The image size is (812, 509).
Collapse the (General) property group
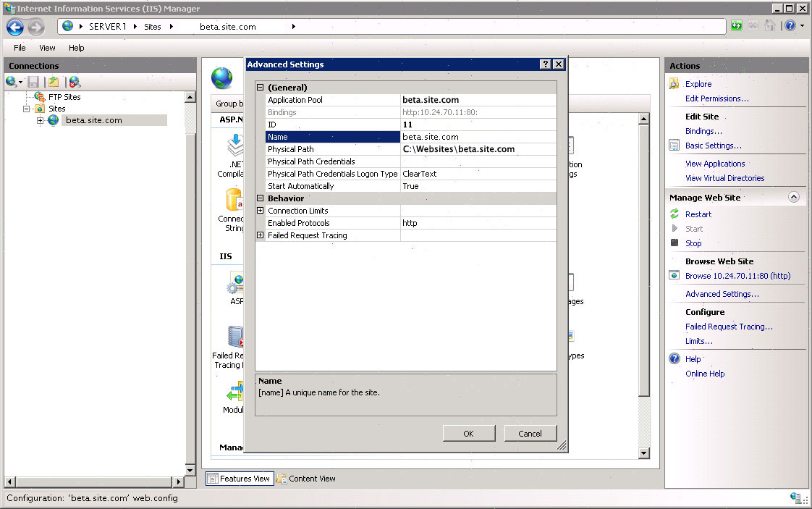coord(261,88)
